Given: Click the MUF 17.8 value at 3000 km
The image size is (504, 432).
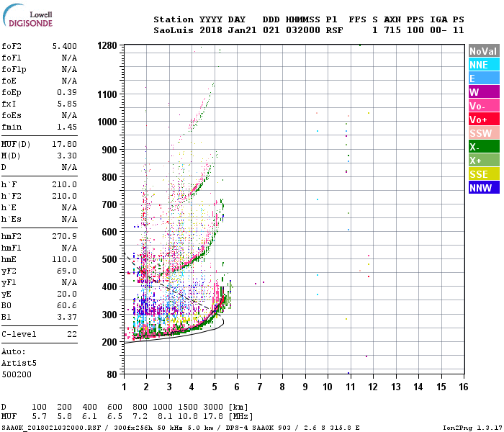Looking at the screenshot, I should pyautogui.click(x=213, y=417).
